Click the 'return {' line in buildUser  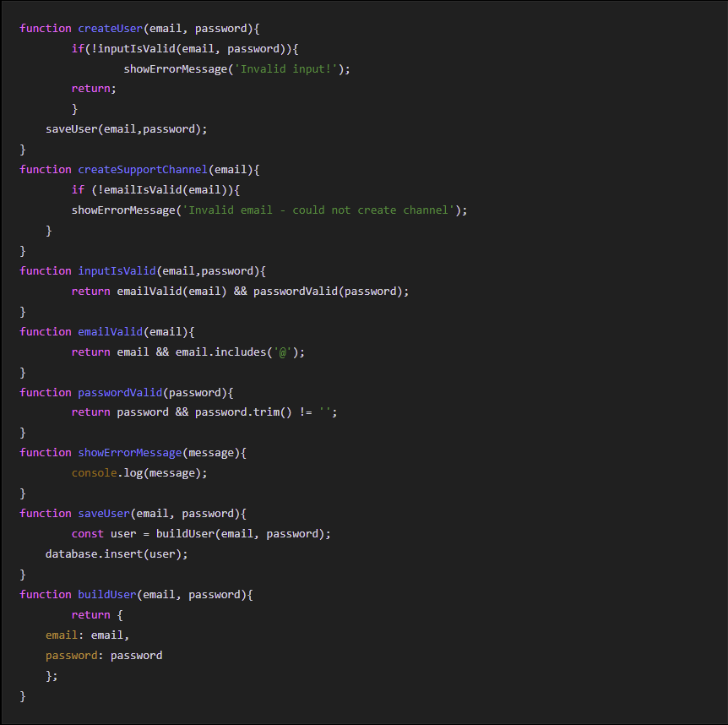point(97,615)
